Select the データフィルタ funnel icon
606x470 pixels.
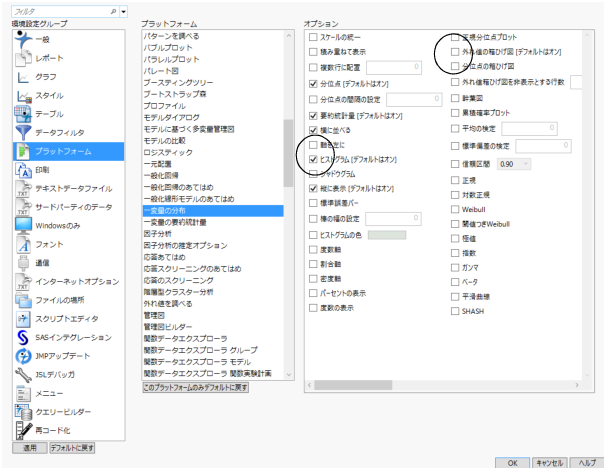click(24, 133)
